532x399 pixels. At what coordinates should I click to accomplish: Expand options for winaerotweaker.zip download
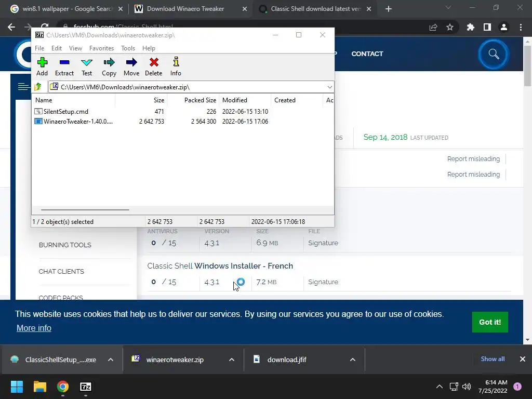pos(232,360)
